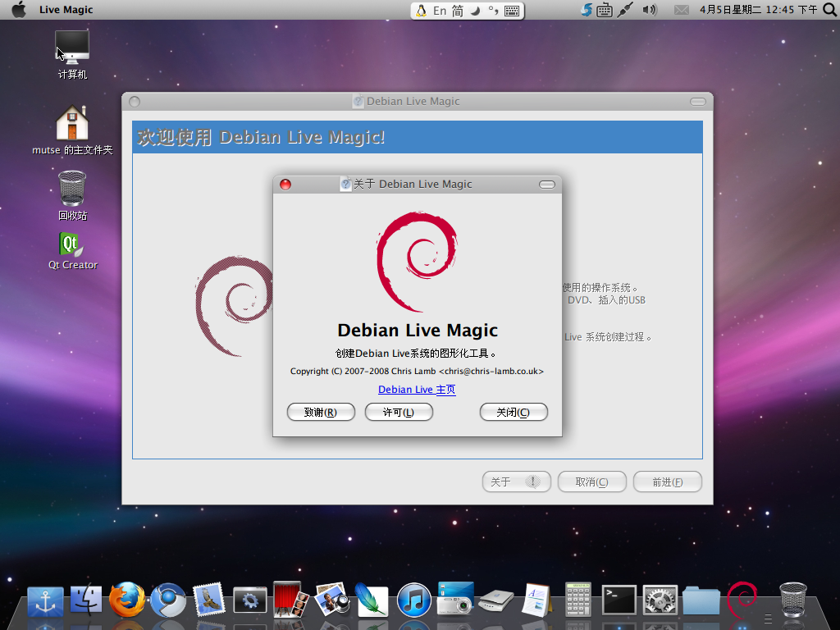Launch Finder from the dock
Image resolution: width=840 pixels, height=630 pixels.
point(85,600)
